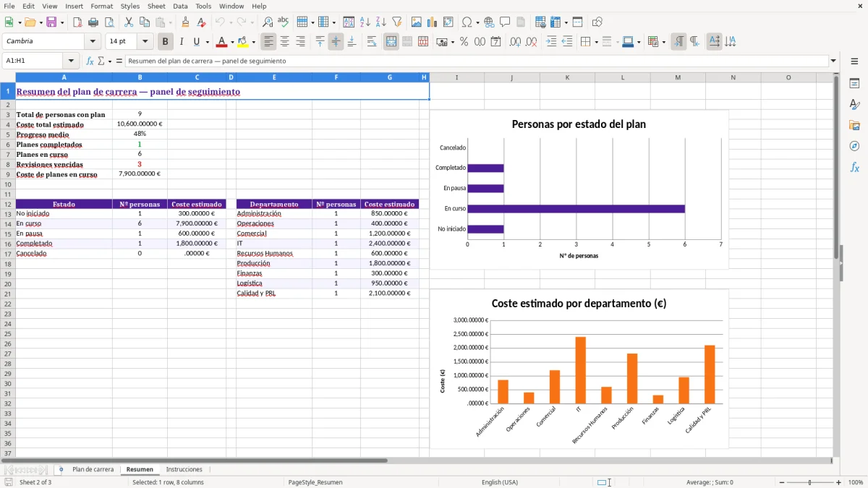Screen dimensions: 868x488
Task: Click the font color red swatch
Action: click(222, 42)
